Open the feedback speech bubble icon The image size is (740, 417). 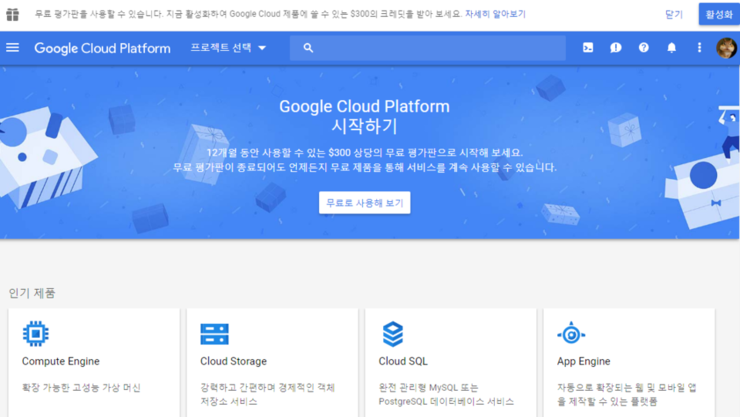pyautogui.click(x=615, y=48)
